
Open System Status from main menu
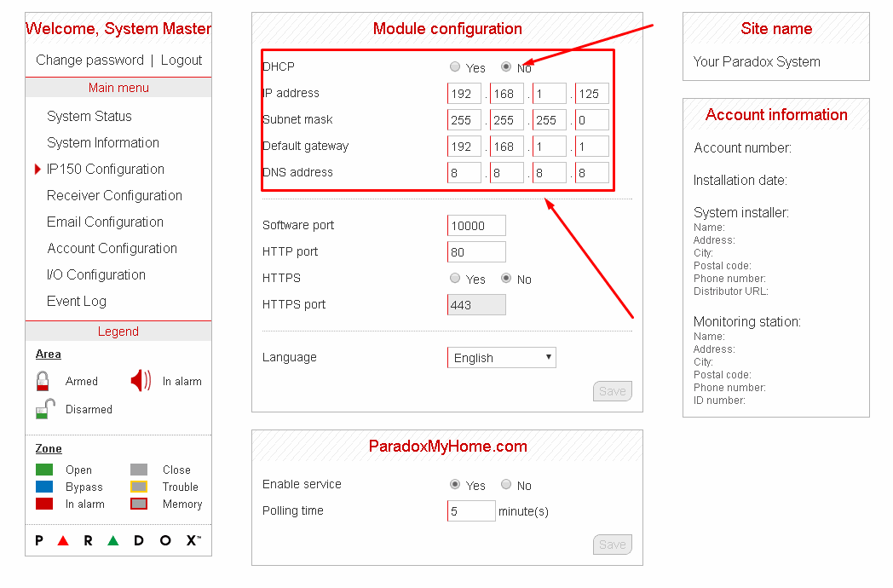pos(89,116)
